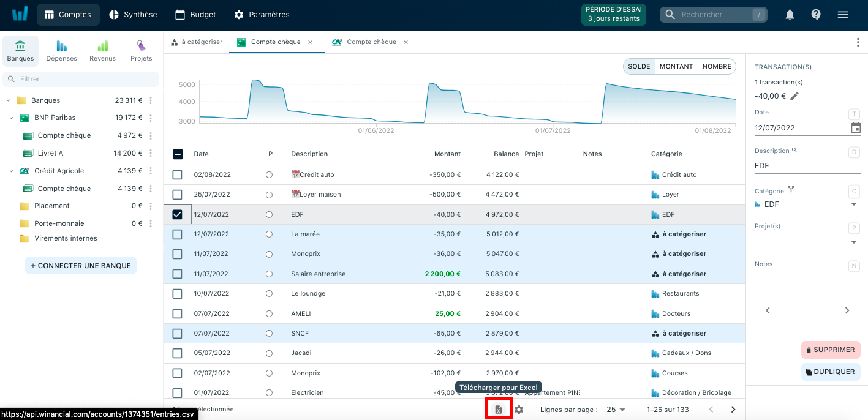Expand the Catégorie EDF dropdown

pos(854,204)
